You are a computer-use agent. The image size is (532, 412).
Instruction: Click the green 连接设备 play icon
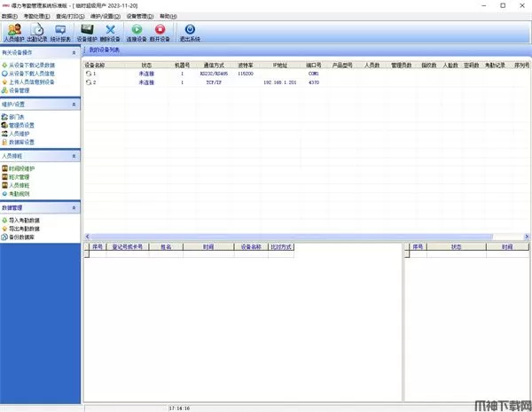137,33
